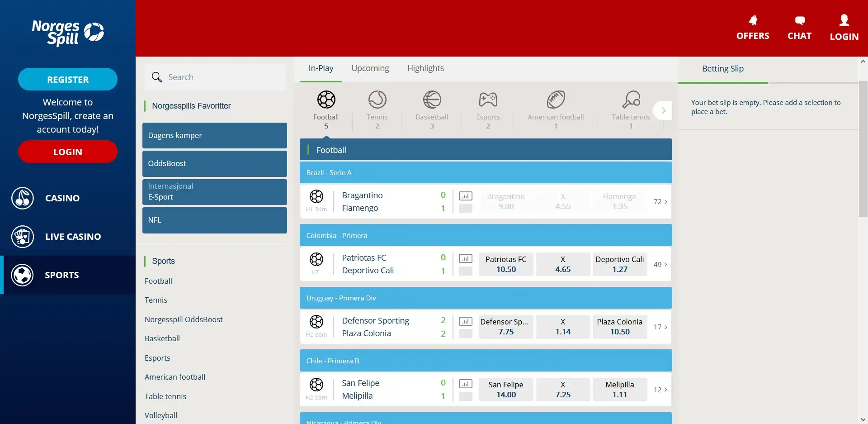The height and width of the screenshot is (424, 868).
Task: Switch to the Highlights tab
Action: coord(425,68)
